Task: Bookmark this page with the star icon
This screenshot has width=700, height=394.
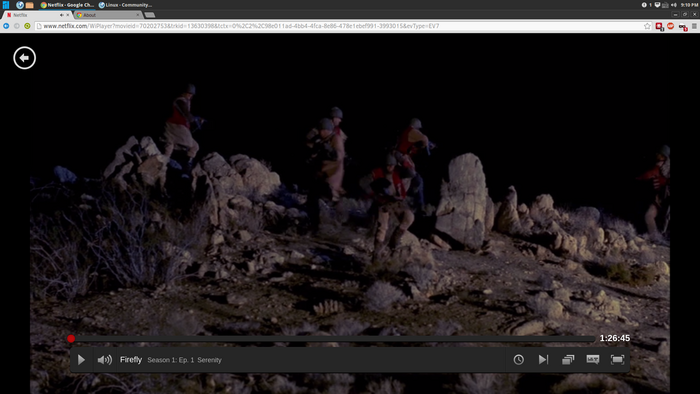Action: pos(647,26)
